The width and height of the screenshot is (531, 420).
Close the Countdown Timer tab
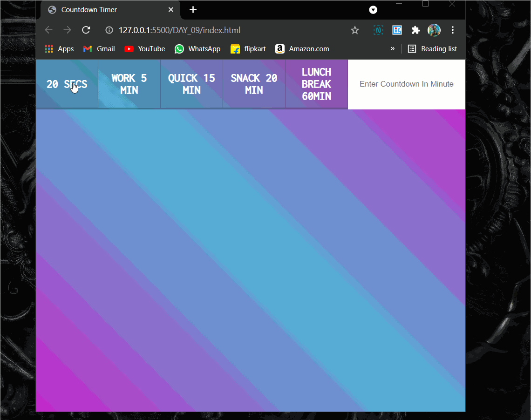(x=171, y=10)
